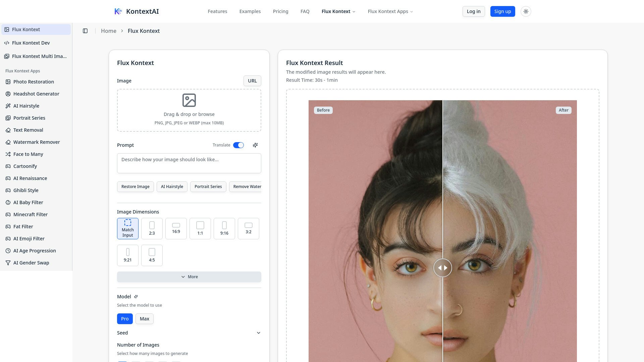The height and width of the screenshot is (362, 644).
Task: Apply AI Hairstyle prompt preset
Action: click(172, 187)
